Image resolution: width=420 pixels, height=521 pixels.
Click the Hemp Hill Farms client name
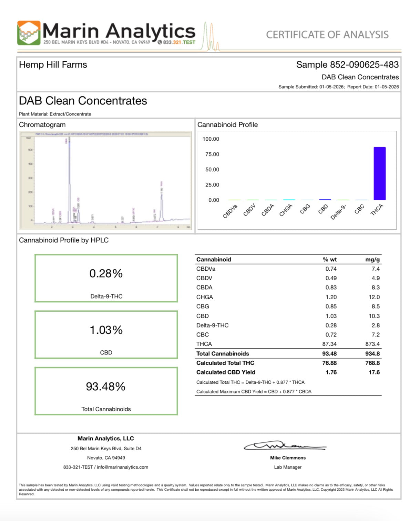53,65
